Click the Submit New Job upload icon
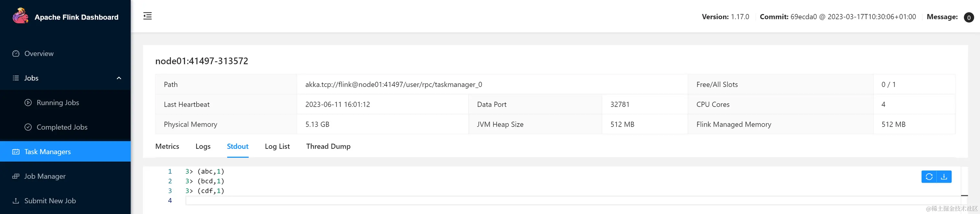 [16, 201]
